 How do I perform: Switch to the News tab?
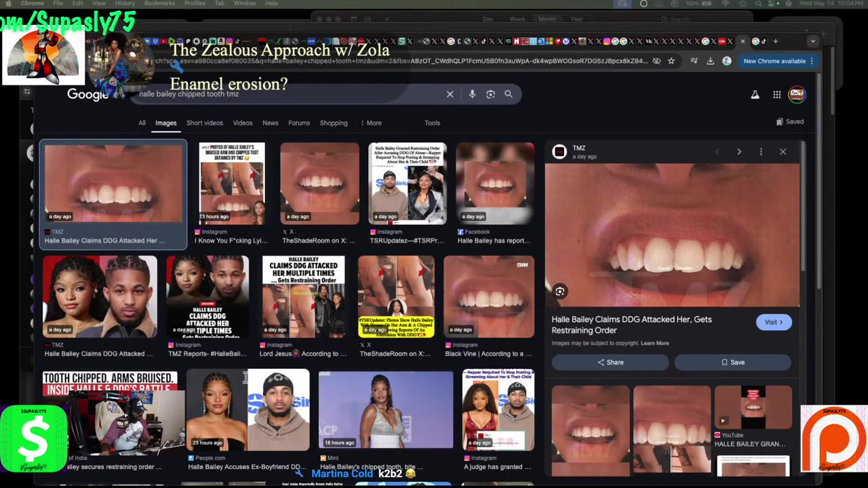pos(271,123)
